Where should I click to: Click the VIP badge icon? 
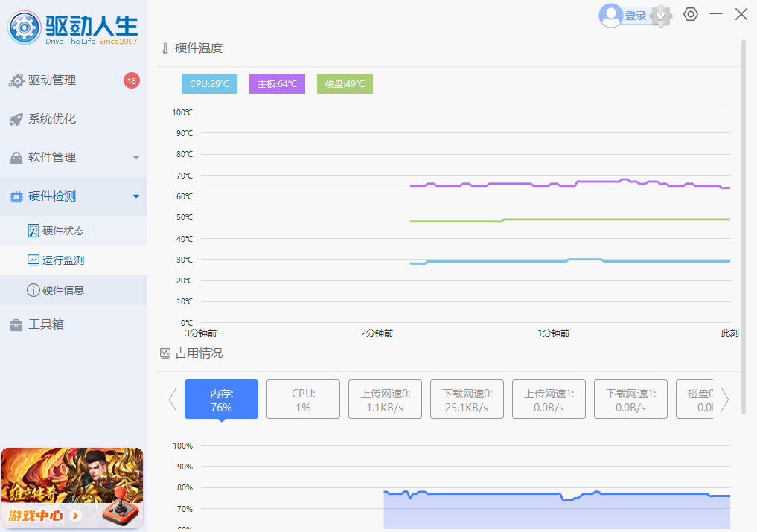coord(659,16)
